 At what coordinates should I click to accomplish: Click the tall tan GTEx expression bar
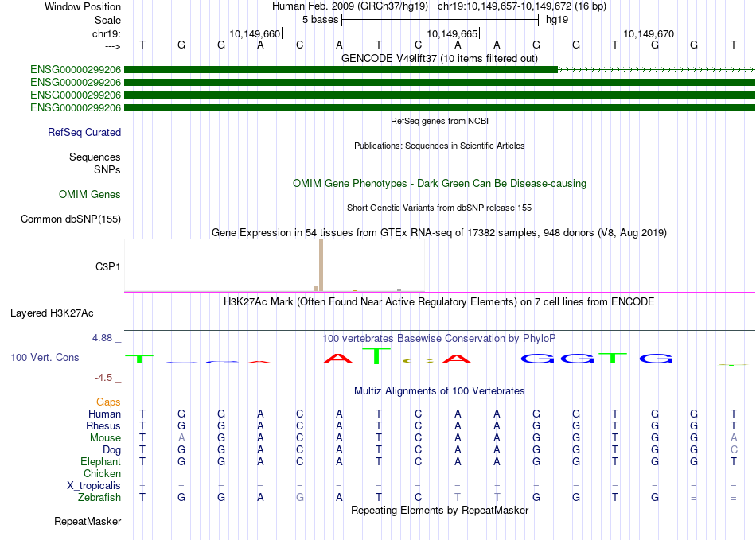tap(321, 265)
